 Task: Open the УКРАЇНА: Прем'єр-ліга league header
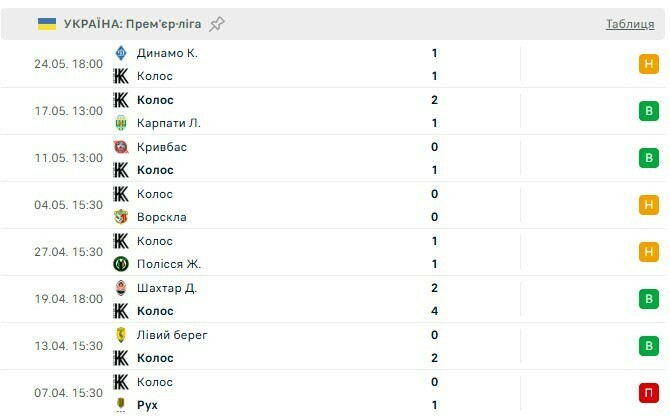(x=135, y=24)
